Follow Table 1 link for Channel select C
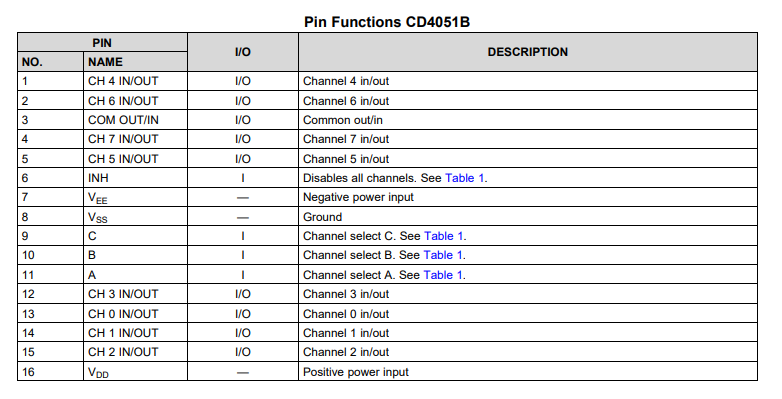The height and width of the screenshot is (399, 782). 443,236
